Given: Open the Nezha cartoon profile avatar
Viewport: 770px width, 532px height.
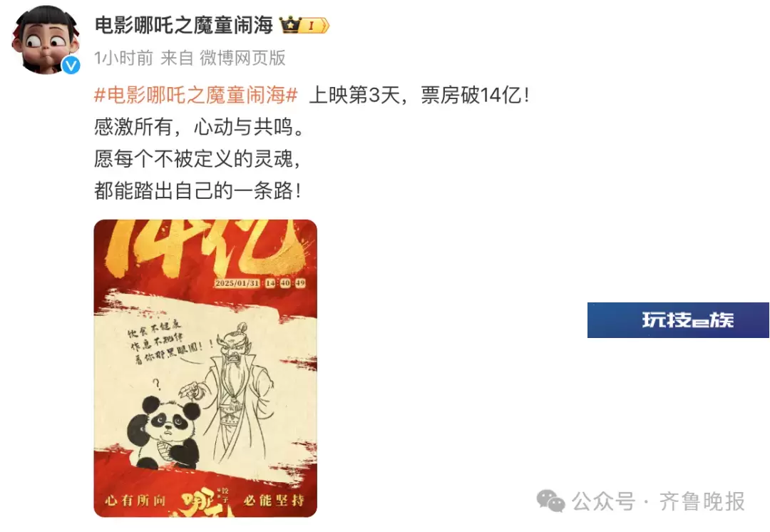Looking at the screenshot, I should (x=46, y=40).
